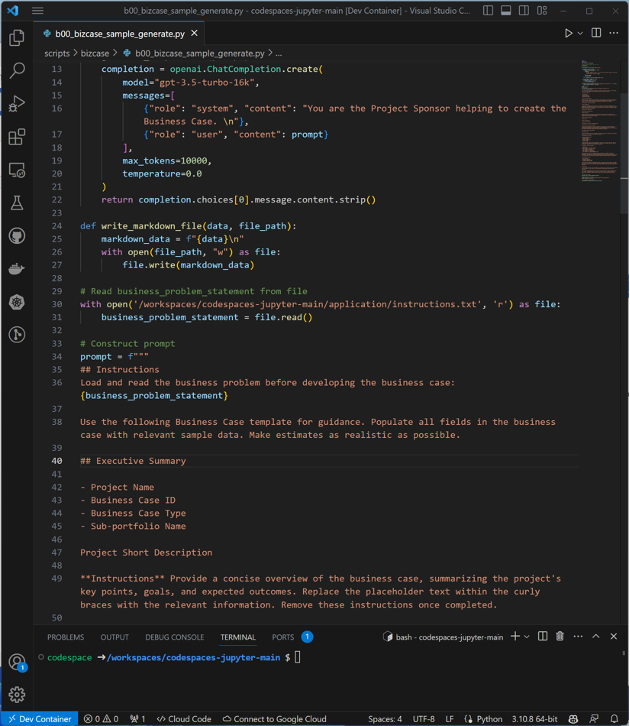
Task: Click the editor minimap
Action: tap(600, 120)
